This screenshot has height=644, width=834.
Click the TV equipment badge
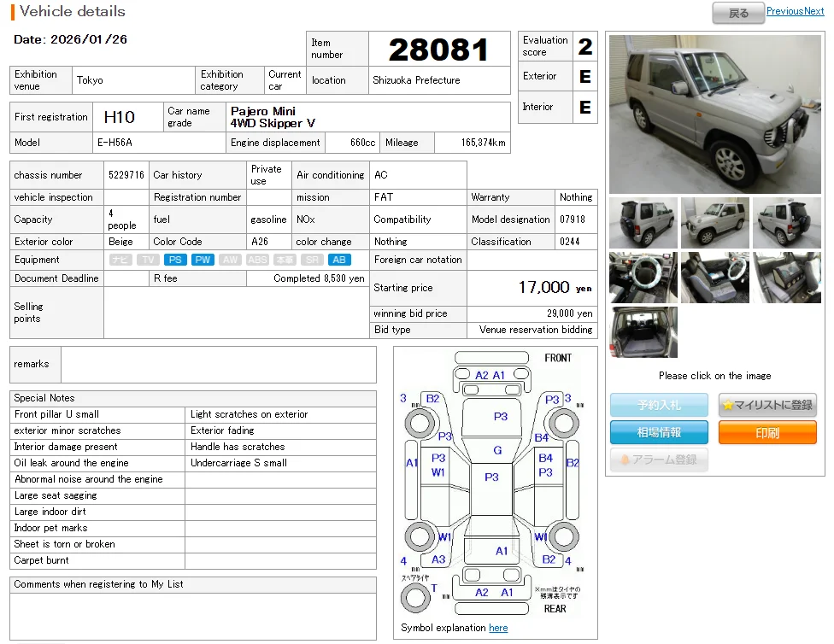point(148,260)
